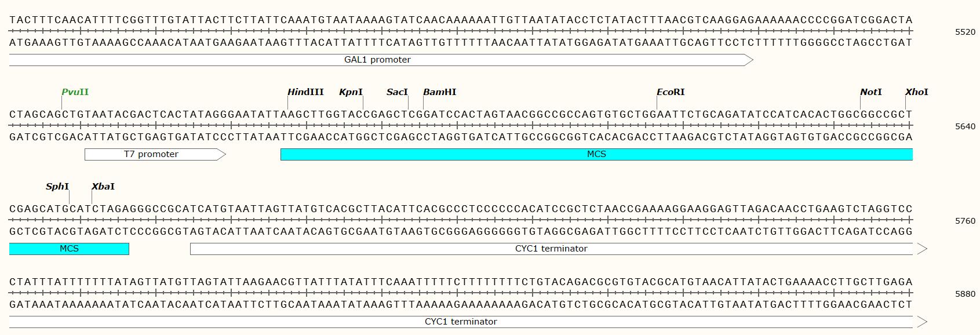Click the short cyan MCS bar below SphI
The width and height of the screenshot is (980, 335).
tap(69, 249)
